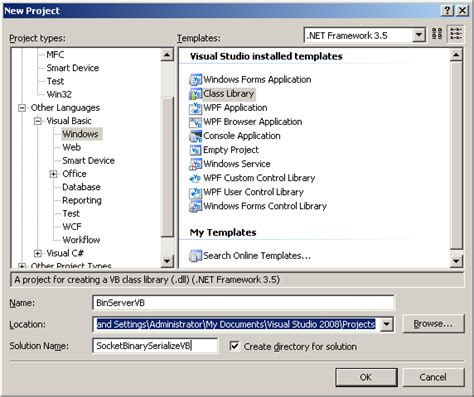Click Search Online Templates... text

257,256
